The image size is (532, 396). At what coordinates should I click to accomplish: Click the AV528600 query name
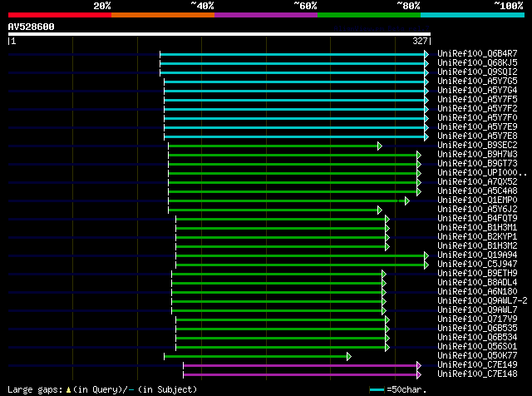point(32,27)
